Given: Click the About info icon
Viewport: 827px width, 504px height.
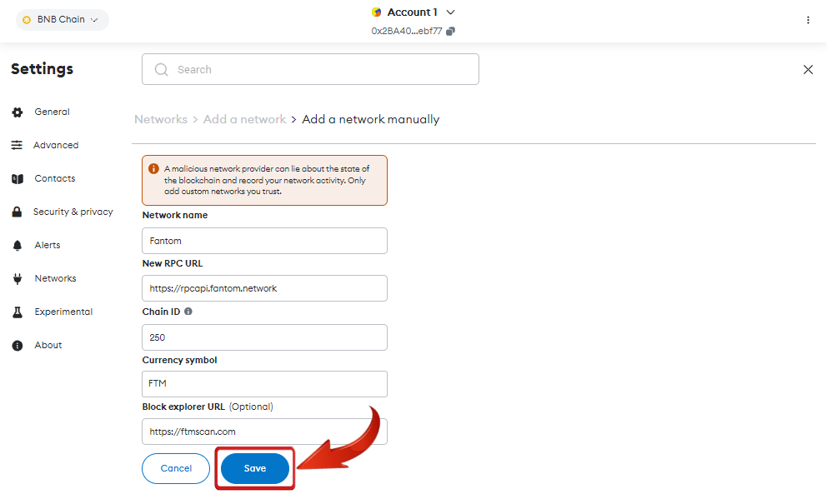Looking at the screenshot, I should [x=18, y=346].
